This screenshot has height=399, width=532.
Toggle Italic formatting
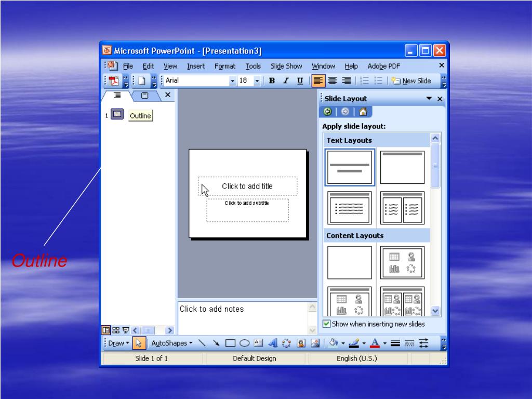pyautogui.click(x=286, y=81)
